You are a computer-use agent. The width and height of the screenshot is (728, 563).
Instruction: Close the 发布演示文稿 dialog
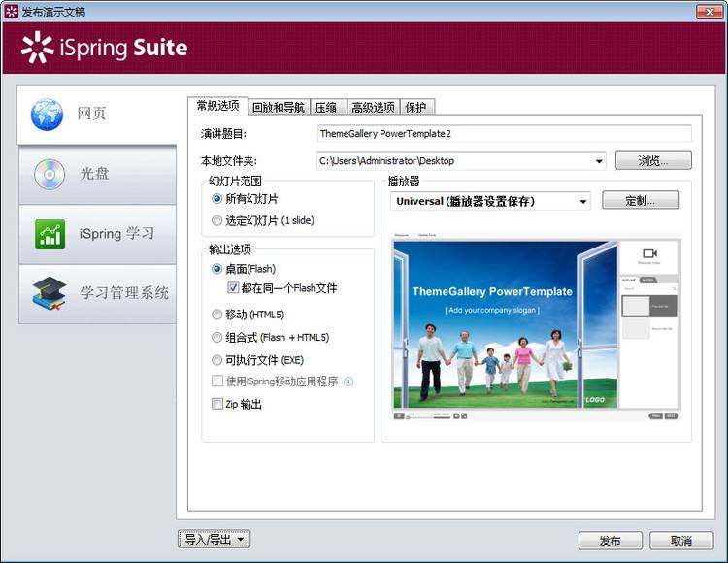click(x=710, y=12)
